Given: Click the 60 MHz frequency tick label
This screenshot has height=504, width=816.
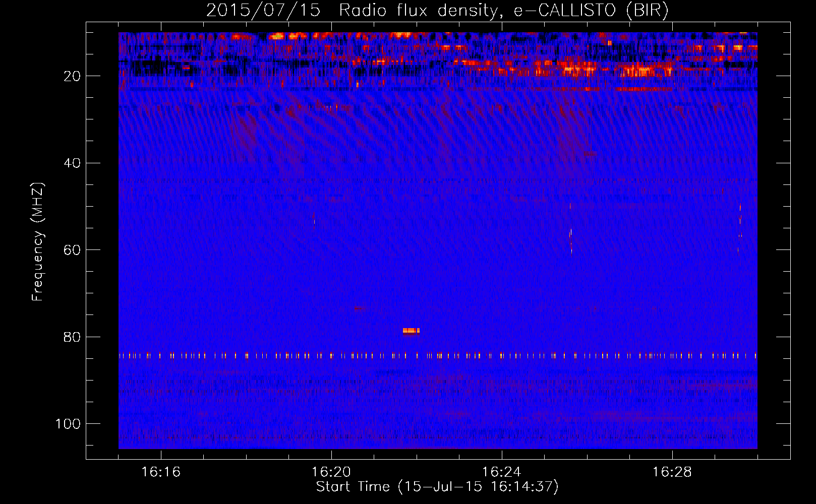Looking at the screenshot, I should coord(73,250).
